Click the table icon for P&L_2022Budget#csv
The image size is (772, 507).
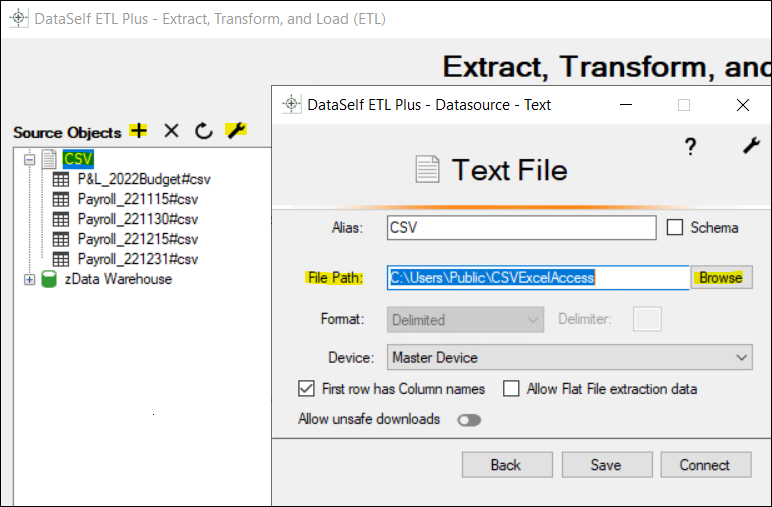click(61, 179)
